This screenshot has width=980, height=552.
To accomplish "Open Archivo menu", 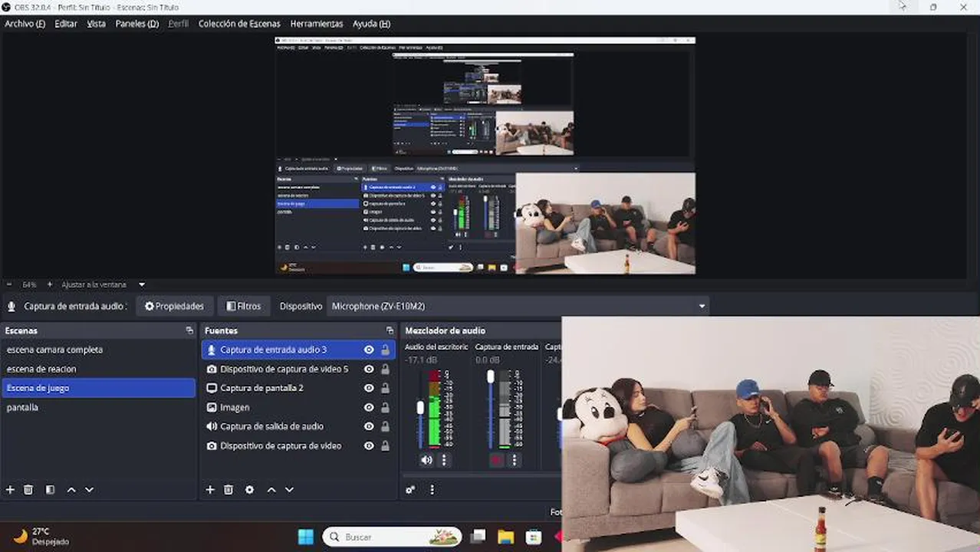I will click(25, 24).
